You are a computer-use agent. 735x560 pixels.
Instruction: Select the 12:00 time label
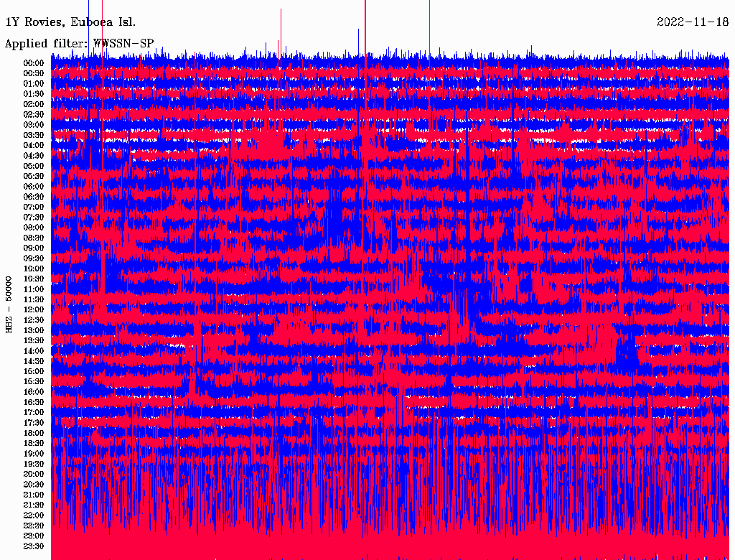(x=34, y=310)
